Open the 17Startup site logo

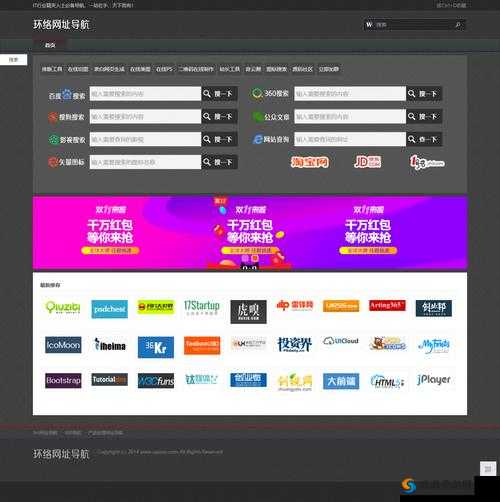point(202,307)
